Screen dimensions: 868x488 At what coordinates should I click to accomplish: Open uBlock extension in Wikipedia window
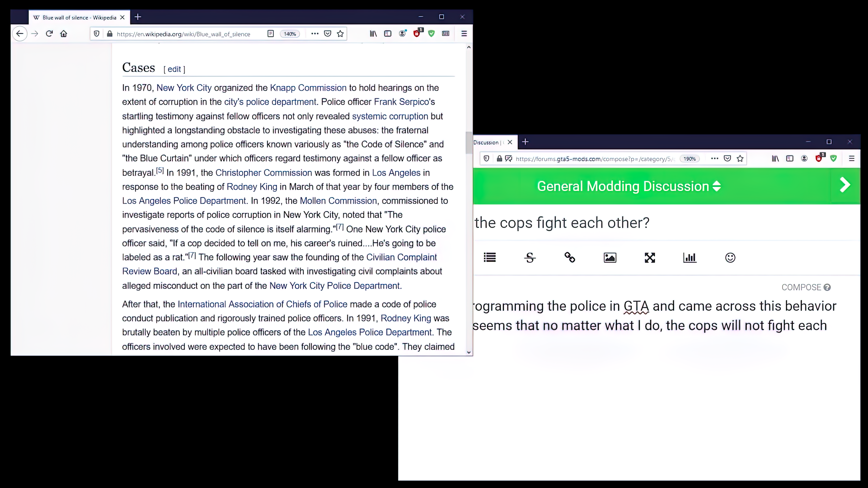(x=418, y=33)
